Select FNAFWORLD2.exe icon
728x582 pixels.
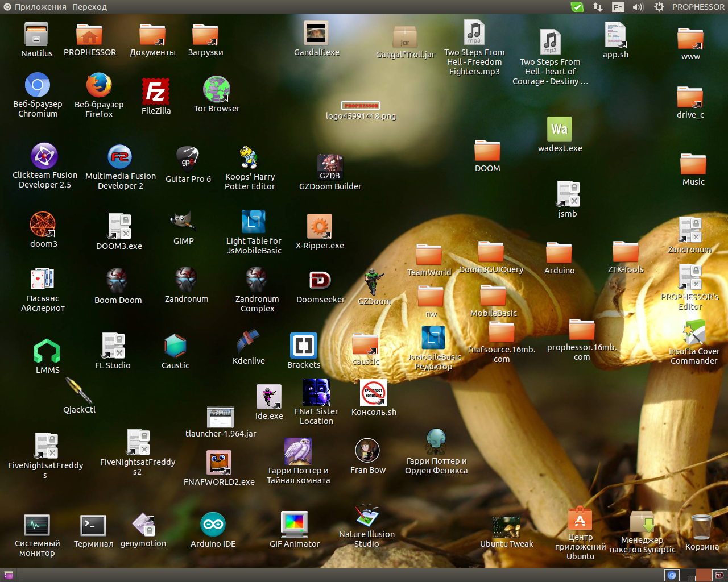219,463
